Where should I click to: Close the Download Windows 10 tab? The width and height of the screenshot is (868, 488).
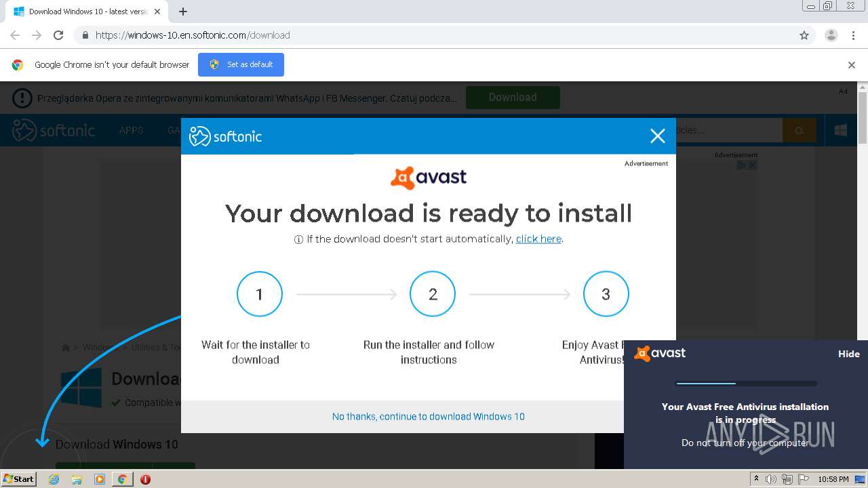157,12
